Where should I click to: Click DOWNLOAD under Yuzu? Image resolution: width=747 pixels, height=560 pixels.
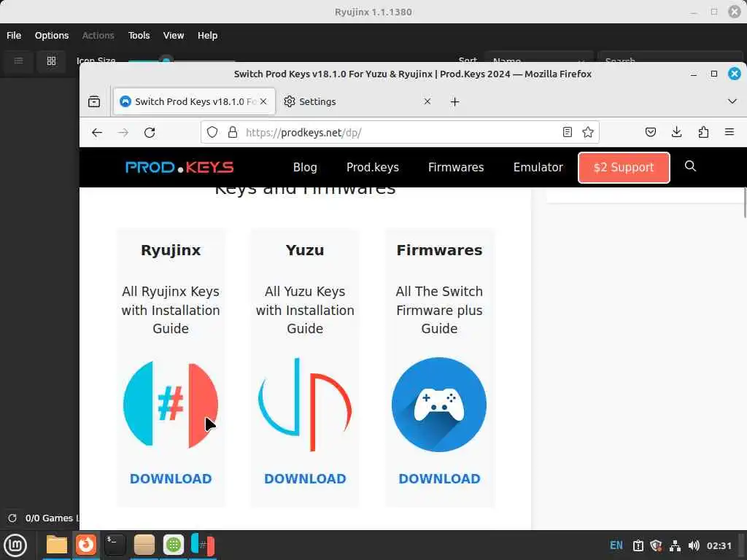click(305, 478)
